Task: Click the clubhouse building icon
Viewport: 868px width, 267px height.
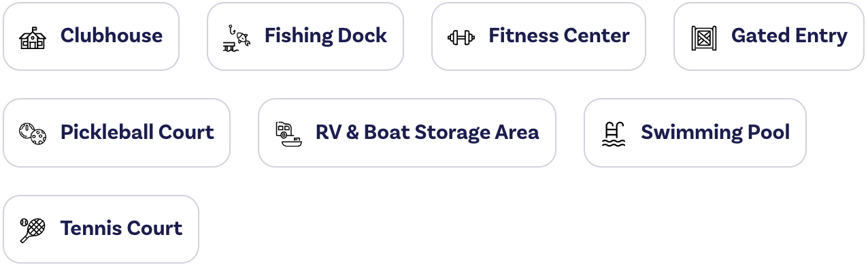Action: (33, 37)
